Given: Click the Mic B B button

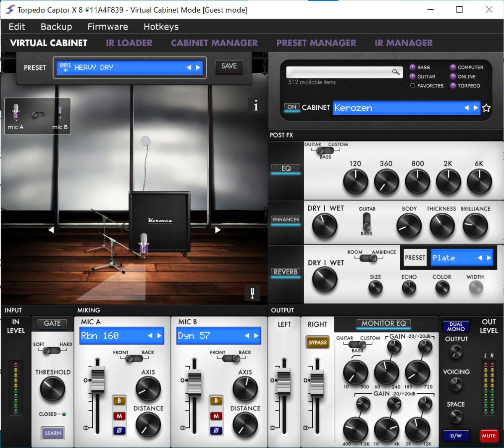Looking at the screenshot, I should tap(216, 401).
